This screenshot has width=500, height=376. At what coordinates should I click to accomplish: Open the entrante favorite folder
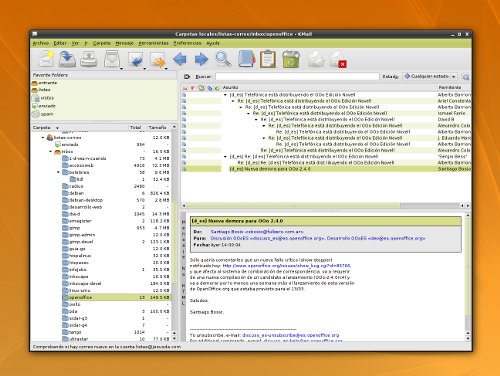click(x=44, y=83)
